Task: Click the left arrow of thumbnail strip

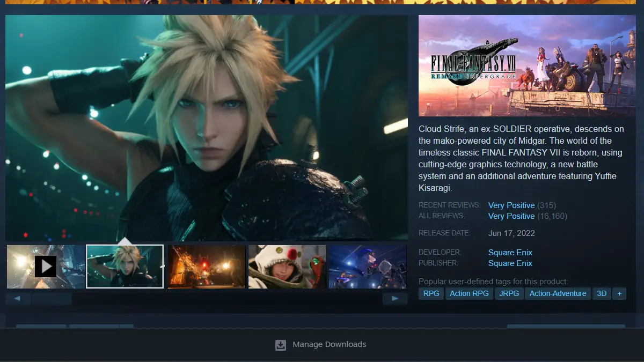Action: coord(18,299)
